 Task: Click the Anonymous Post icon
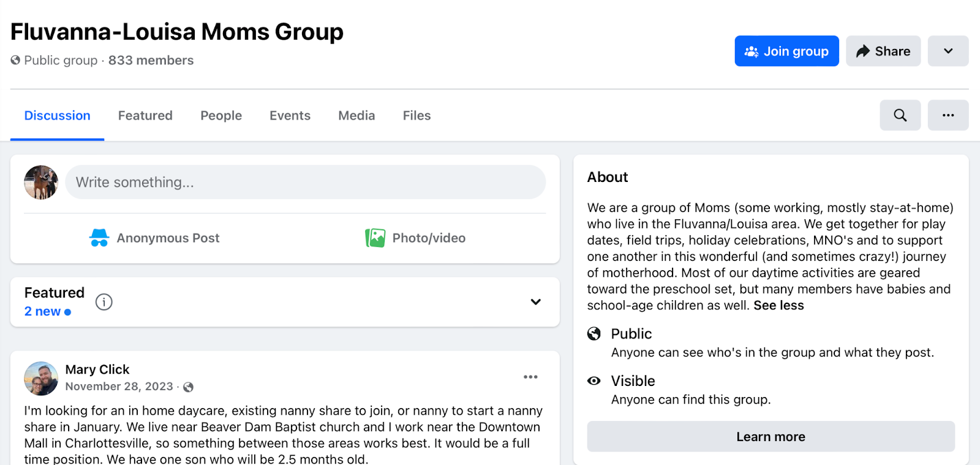pos(99,238)
